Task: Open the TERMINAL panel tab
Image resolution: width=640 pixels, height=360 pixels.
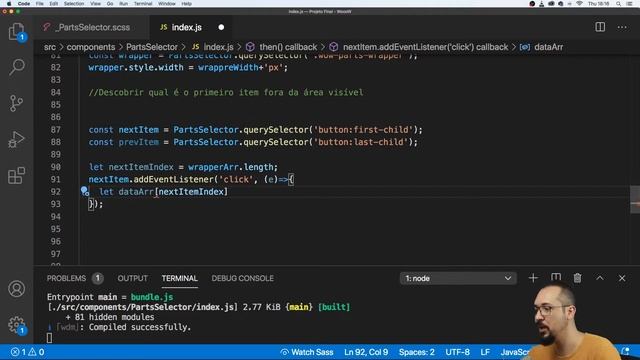Action: pos(179,278)
